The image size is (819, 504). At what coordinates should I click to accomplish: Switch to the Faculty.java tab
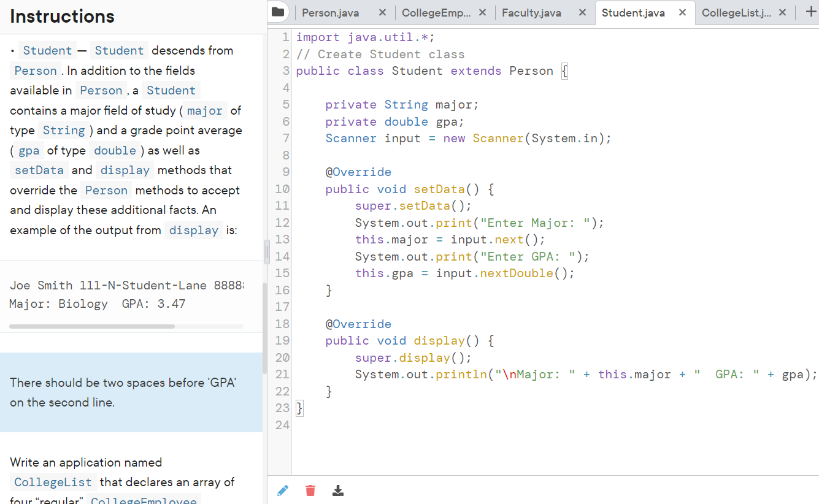click(531, 12)
